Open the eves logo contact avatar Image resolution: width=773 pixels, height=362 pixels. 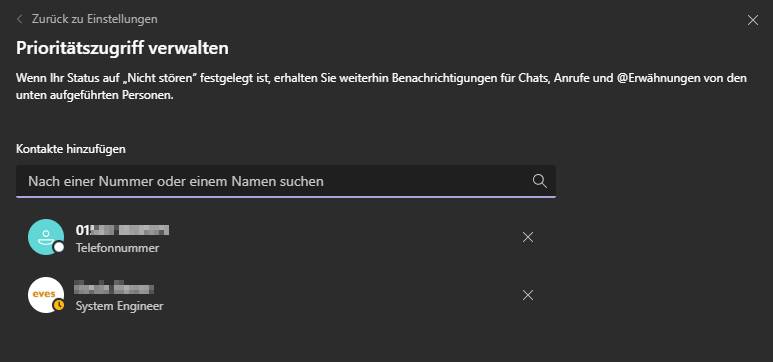click(x=46, y=295)
